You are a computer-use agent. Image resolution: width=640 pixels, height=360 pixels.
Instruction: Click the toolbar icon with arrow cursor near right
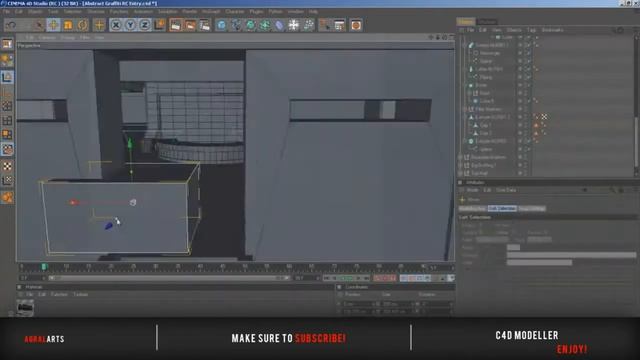(325, 25)
